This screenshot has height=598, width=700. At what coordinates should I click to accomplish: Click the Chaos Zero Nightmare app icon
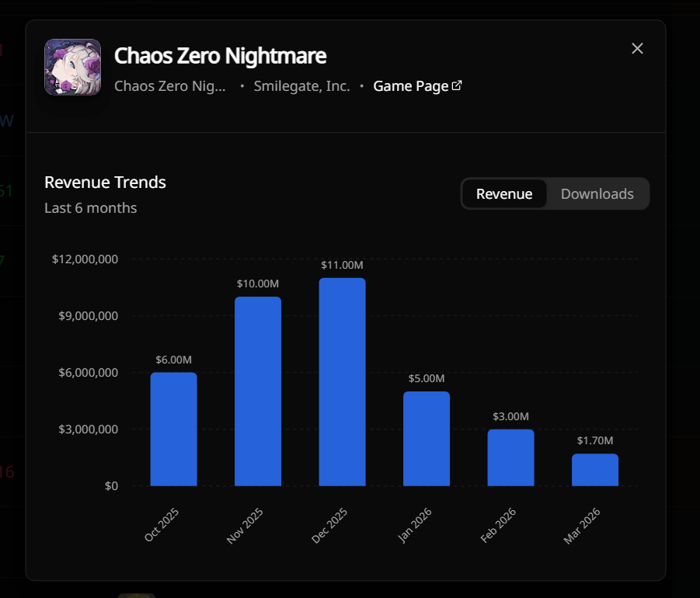pos(73,67)
